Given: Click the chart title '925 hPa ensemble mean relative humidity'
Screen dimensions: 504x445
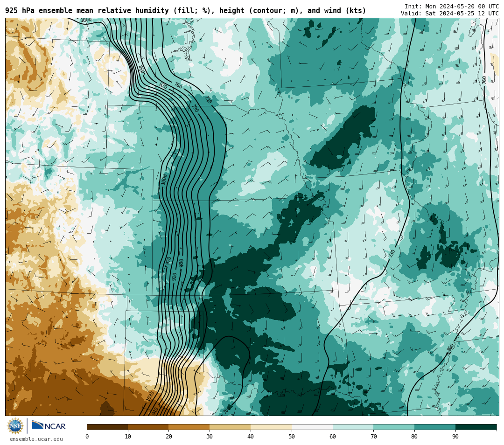Looking at the screenshot, I should click(x=87, y=11).
